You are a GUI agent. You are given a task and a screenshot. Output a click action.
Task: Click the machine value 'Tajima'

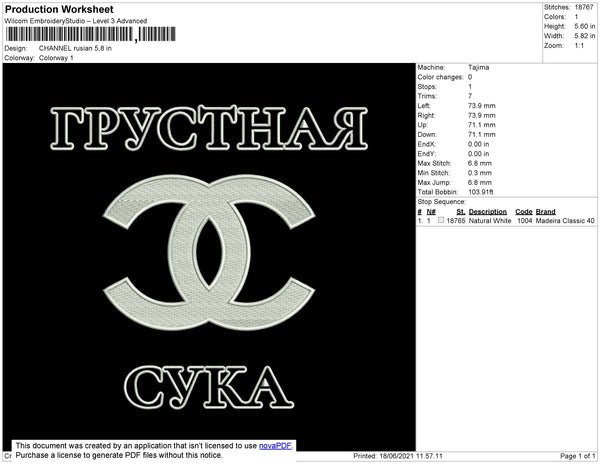[478, 67]
